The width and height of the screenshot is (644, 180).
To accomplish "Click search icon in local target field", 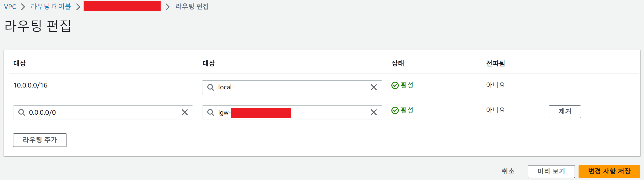I will click(211, 87).
